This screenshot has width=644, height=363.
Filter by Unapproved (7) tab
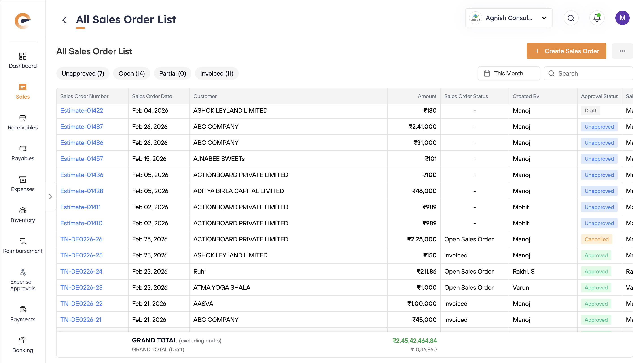pos(83,73)
